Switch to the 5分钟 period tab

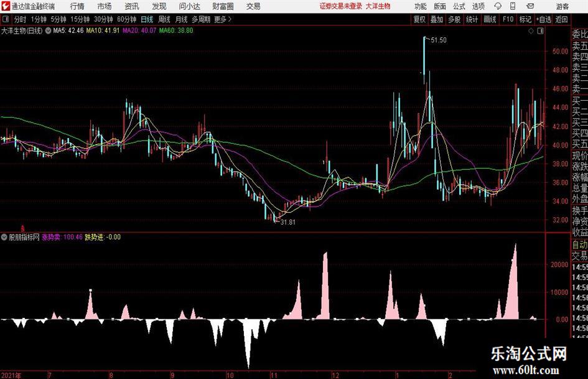click(x=58, y=19)
